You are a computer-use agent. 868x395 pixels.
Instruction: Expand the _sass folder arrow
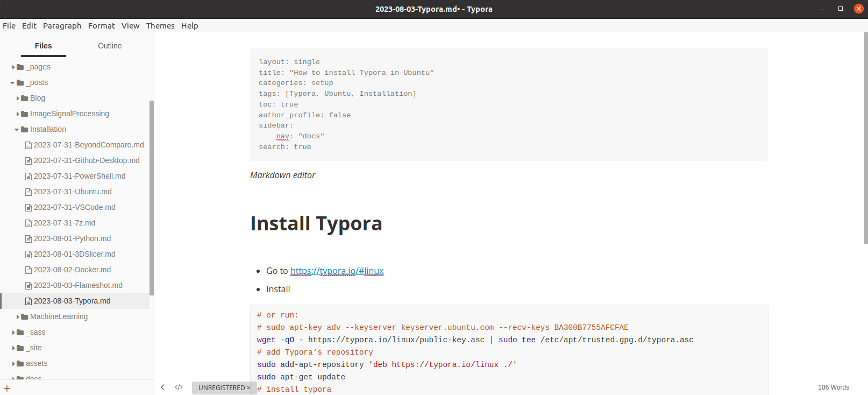(x=13, y=332)
